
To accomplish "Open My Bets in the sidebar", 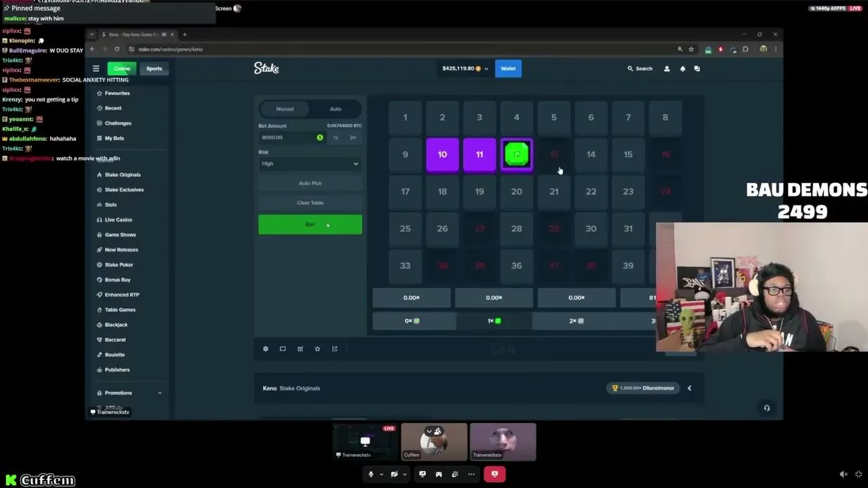I will point(111,138).
